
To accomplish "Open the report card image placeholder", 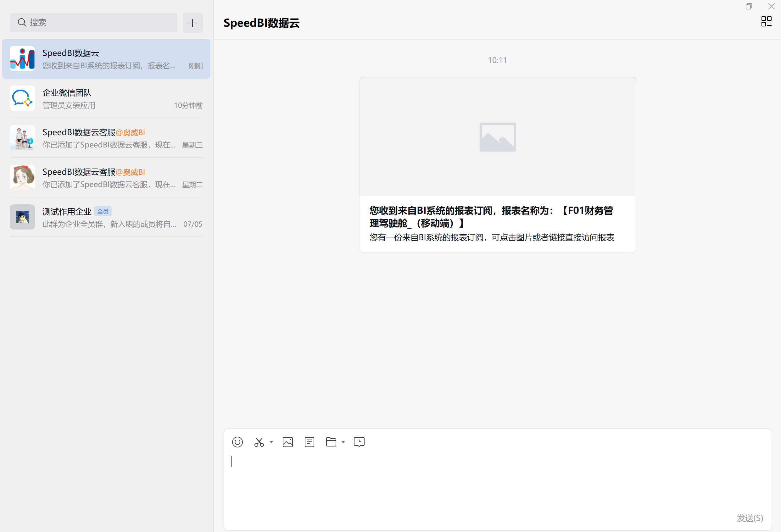I will tap(498, 137).
